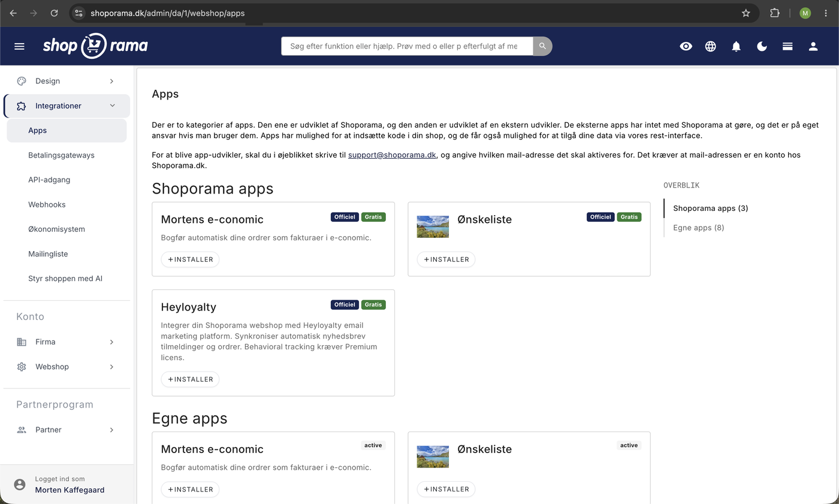Click the Integrationer puzzle icon

(x=22, y=106)
